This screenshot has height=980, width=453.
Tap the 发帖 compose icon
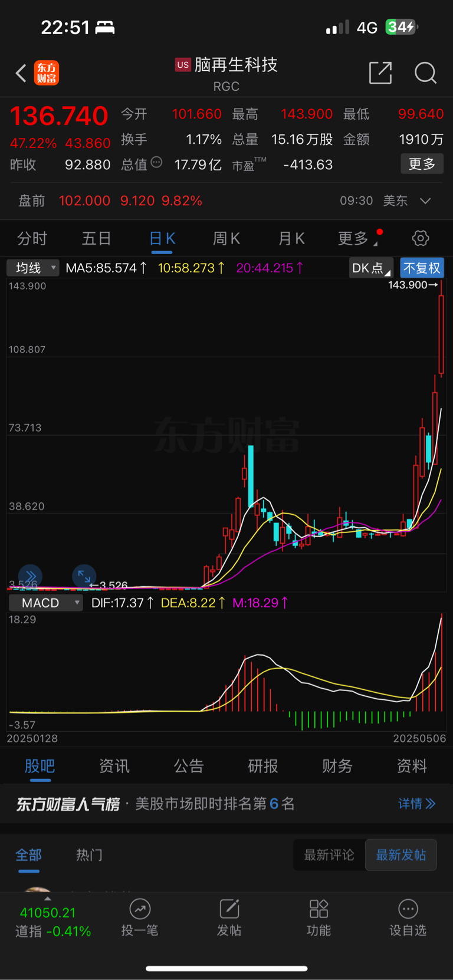click(x=229, y=909)
